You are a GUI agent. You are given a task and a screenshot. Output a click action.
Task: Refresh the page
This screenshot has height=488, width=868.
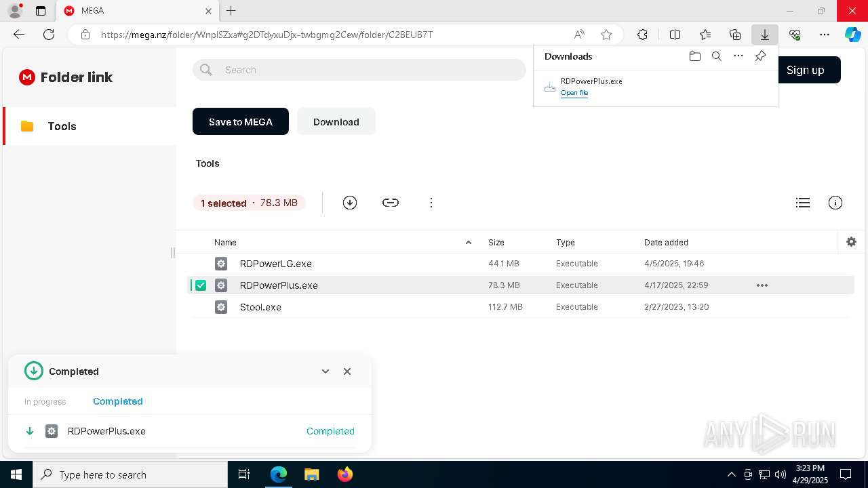tap(49, 35)
